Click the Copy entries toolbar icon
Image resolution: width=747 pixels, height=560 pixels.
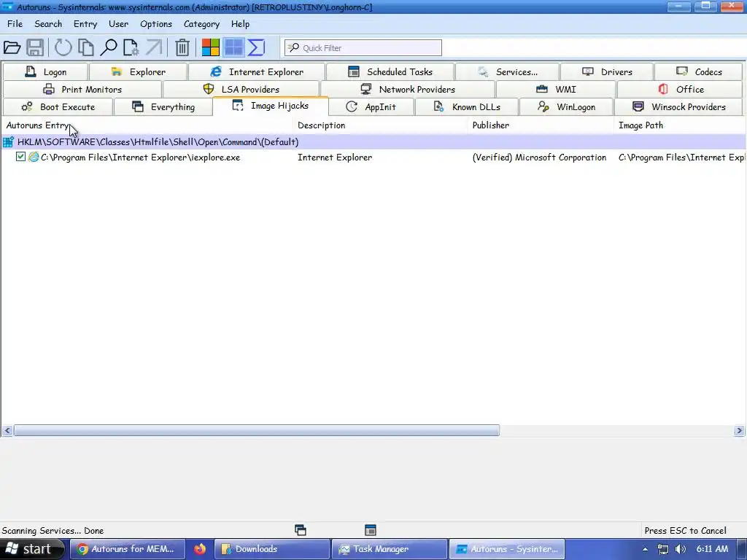pyautogui.click(x=86, y=47)
